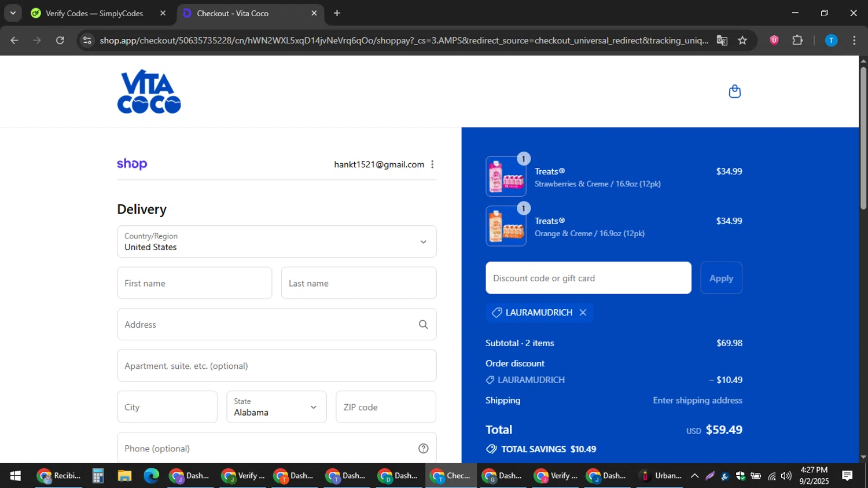This screenshot has width=868, height=488.
Task: Reload the current page
Action: (60, 41)
